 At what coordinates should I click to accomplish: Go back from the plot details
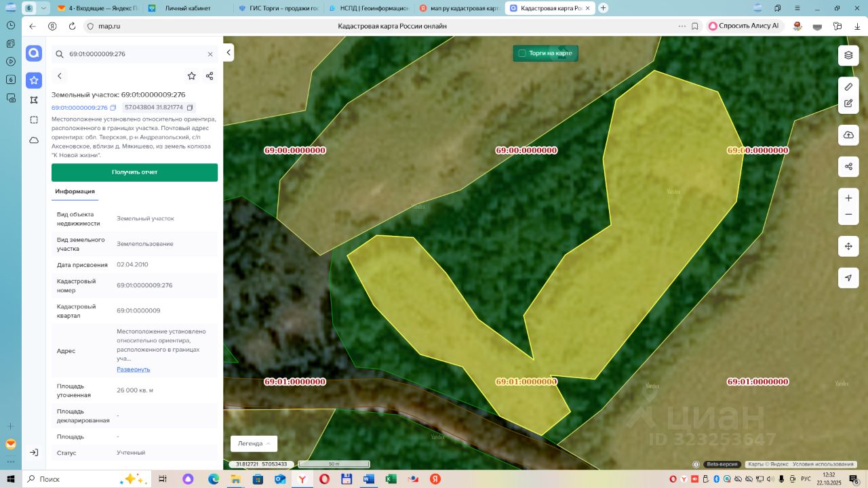point(60,76)
